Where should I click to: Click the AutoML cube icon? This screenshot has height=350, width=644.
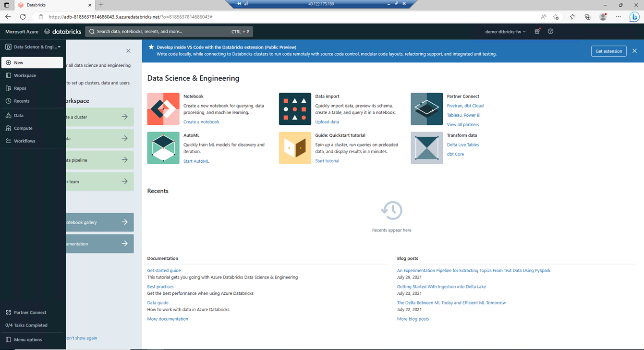coord(163,148)
